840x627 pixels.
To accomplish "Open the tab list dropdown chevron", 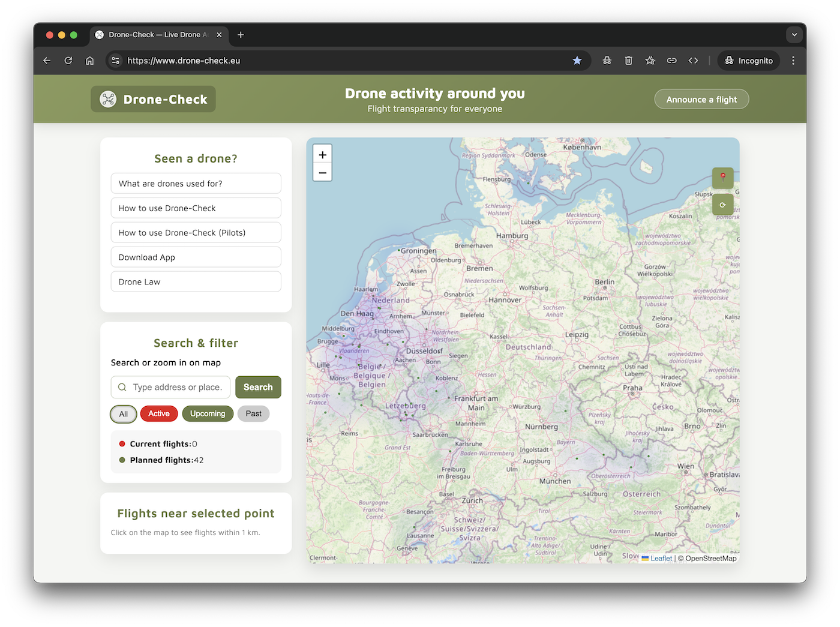I will coord(794,35).
